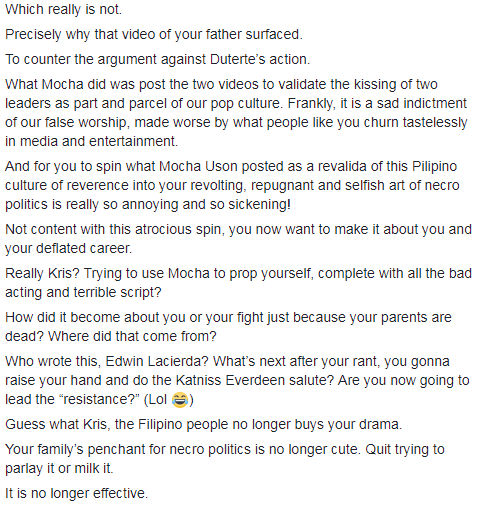Screen dimensions: 485x505
Task: Click the phrase 'acting and terrible script?'
Action: (83, 292)
